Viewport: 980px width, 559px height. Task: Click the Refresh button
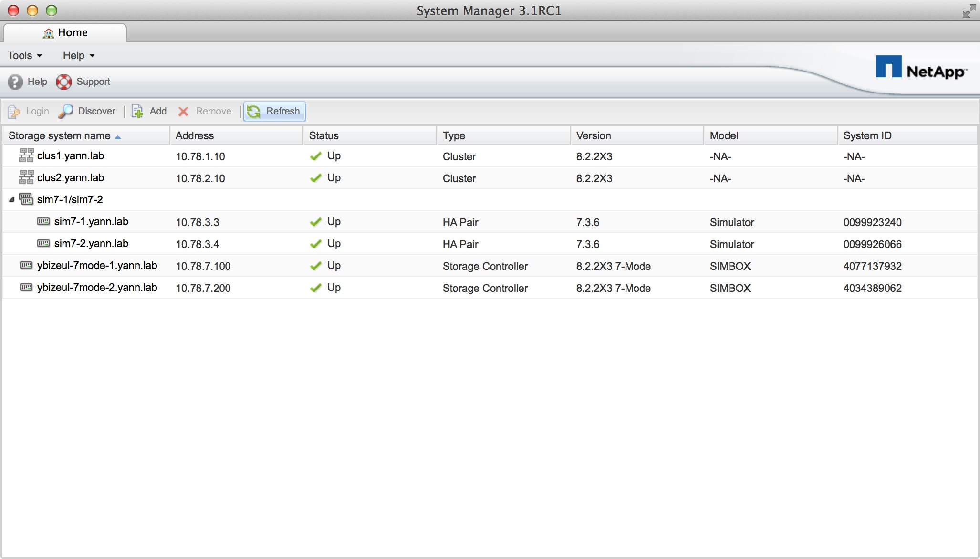[274, 111]
